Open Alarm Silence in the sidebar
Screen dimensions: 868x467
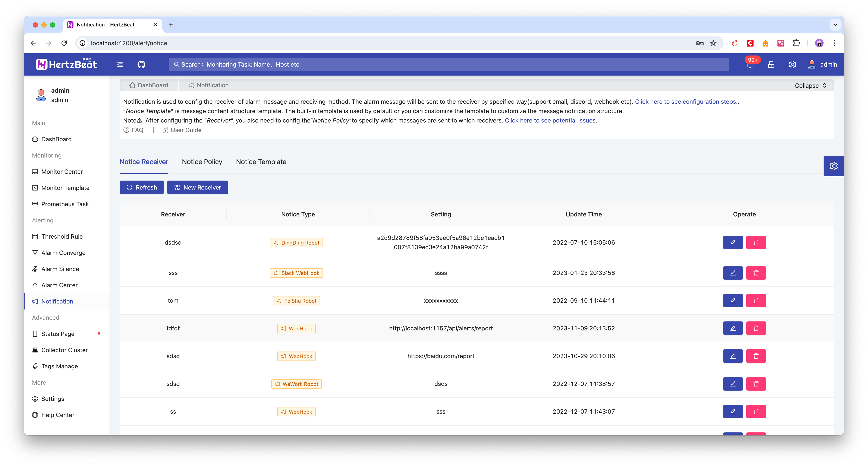click(x=60, y=269)
